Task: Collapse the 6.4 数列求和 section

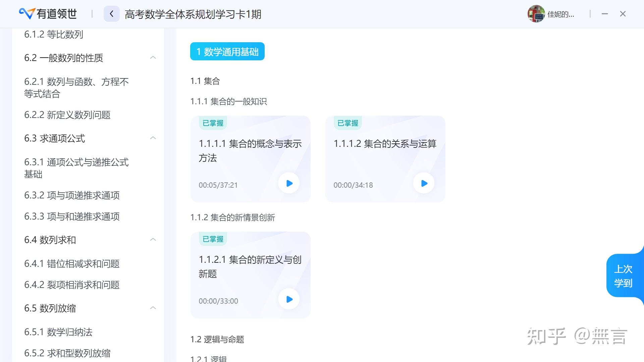Action: point(154,240)
